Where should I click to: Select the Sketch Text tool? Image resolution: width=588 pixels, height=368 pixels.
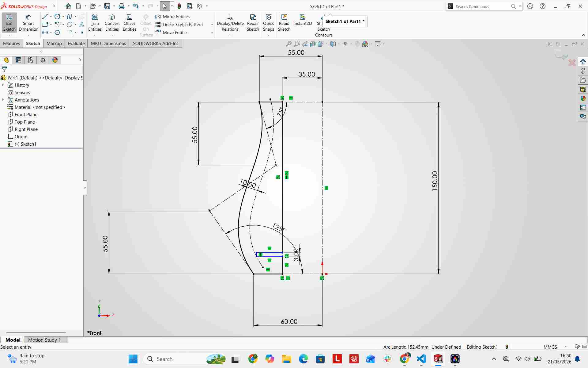(82, 25)
